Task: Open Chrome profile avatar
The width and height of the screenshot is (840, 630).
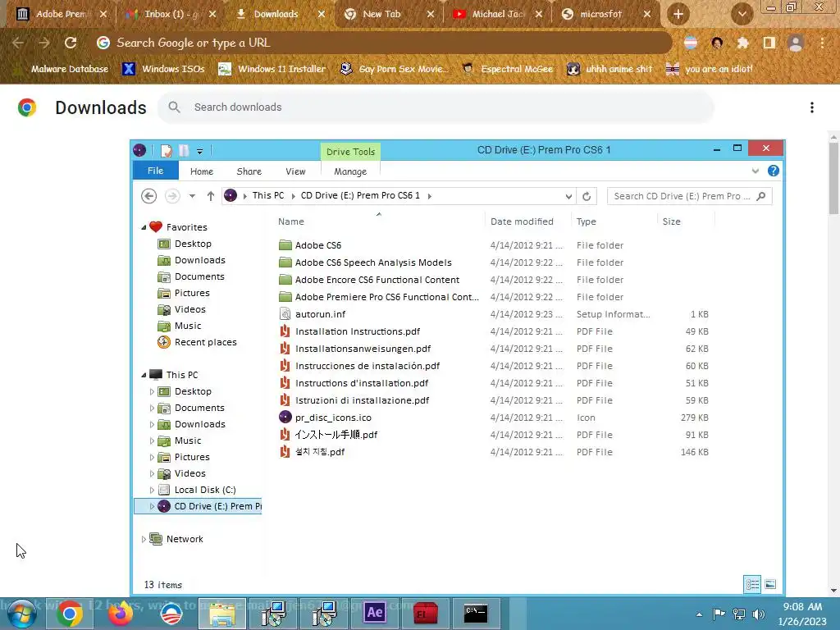Action: pos(796,43)
